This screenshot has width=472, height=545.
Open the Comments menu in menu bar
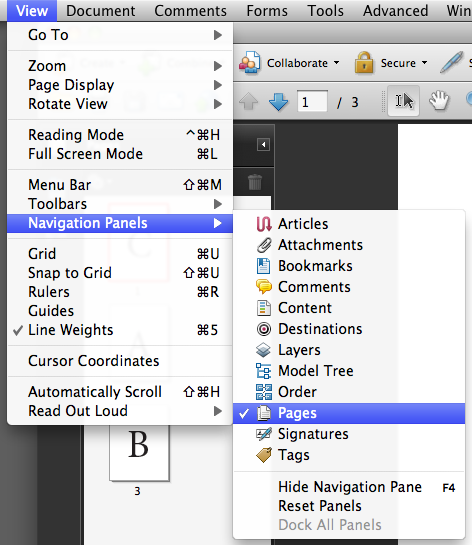click(x=190, y=11)
